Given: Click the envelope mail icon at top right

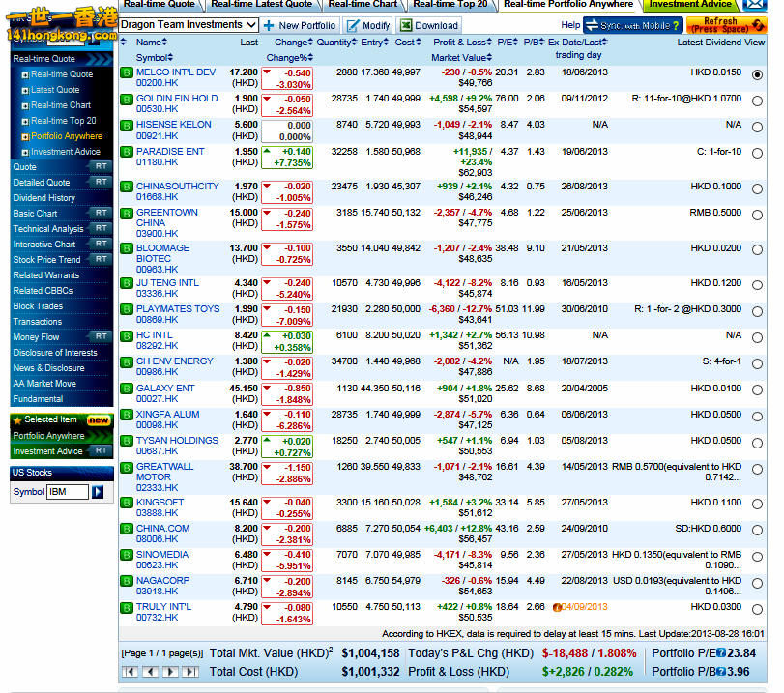Looking at the screenshot, I should [x=754, y=5].
